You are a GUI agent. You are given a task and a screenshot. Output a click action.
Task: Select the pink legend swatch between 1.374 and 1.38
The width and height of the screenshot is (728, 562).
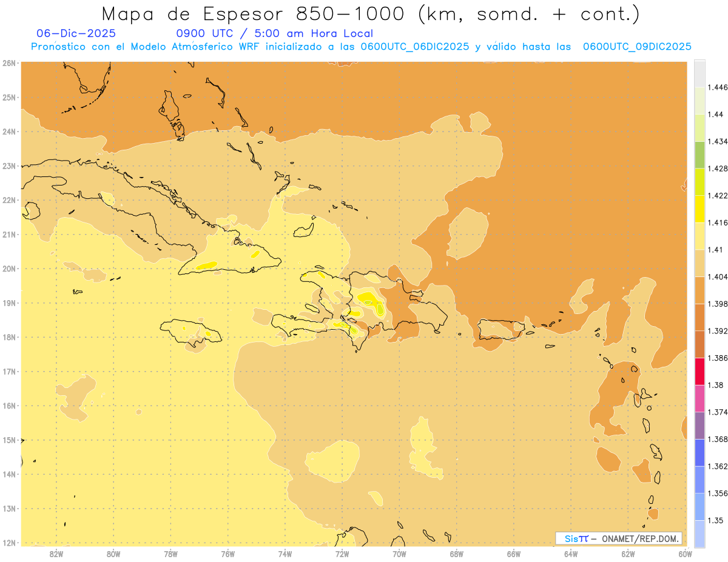point(700,398)
